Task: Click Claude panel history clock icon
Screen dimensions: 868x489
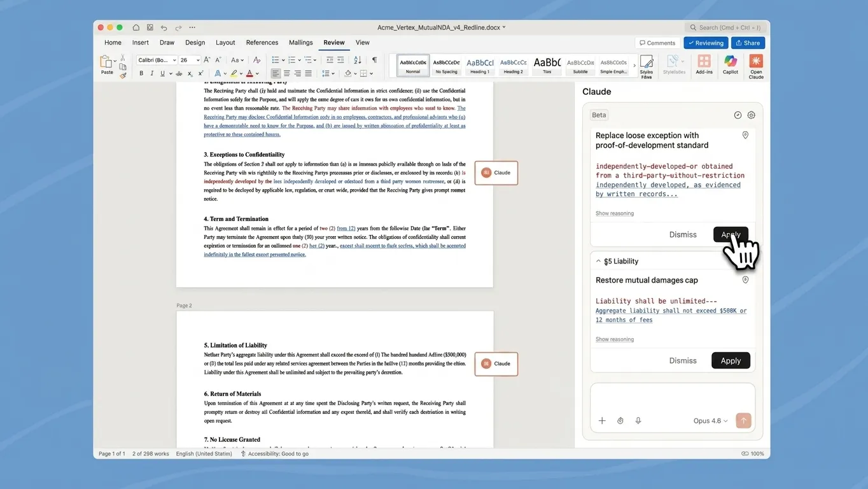Action: coord(738,115)
